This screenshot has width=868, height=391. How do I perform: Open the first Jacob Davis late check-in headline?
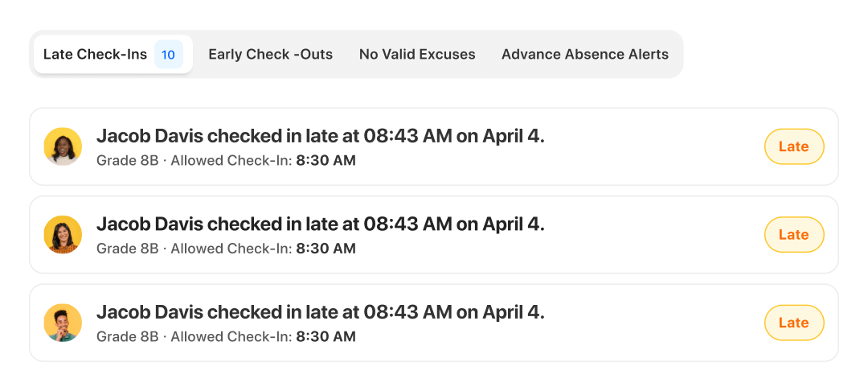click(x=320, y=136)
